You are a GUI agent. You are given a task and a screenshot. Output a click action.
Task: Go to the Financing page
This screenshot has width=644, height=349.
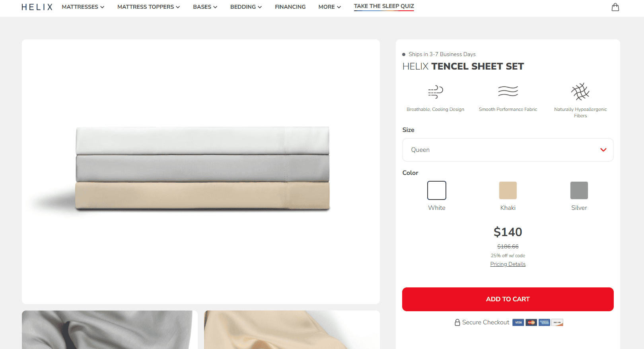click(290, 7)
